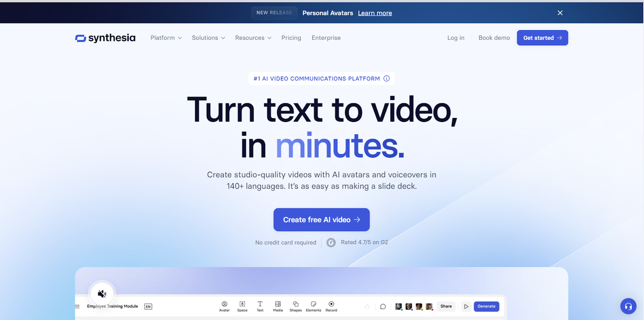Click the first collaborator avatar

(x=398, y=306)
